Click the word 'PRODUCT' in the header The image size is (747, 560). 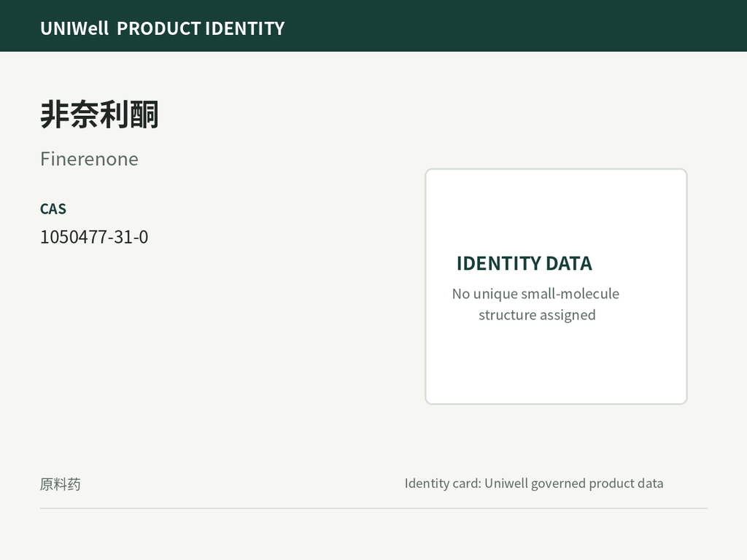(159, 28)
